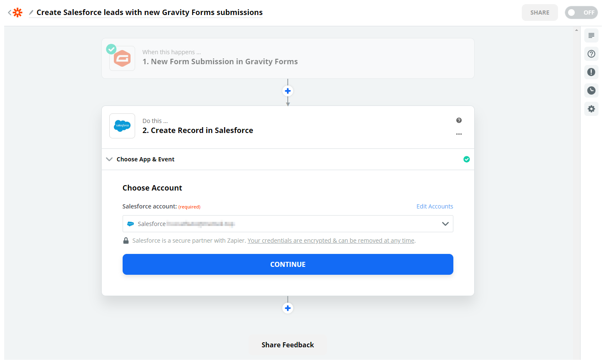
Task: Open the Zap settings panel
Action: click(591, 109)
